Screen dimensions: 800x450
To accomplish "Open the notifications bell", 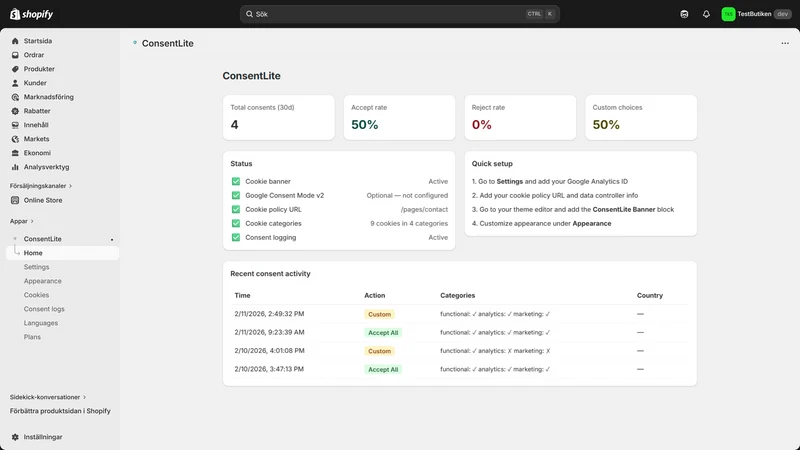I will (x=706, y=14).
